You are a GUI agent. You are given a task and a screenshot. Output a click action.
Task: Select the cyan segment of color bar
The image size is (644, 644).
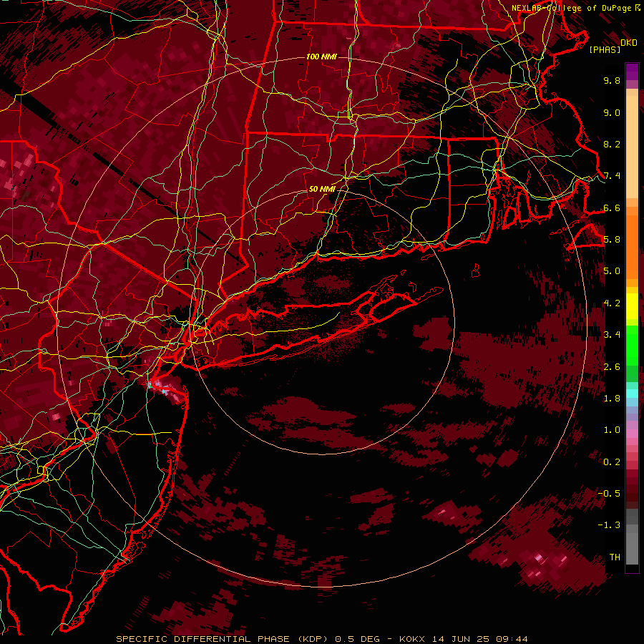pyautogui.click(x=632, y=394)
